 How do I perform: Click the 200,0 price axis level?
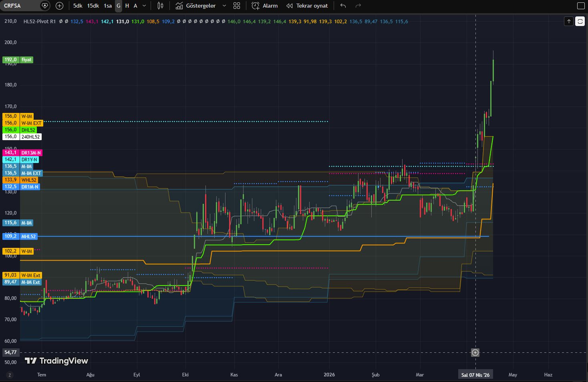[x=10, y=42]
